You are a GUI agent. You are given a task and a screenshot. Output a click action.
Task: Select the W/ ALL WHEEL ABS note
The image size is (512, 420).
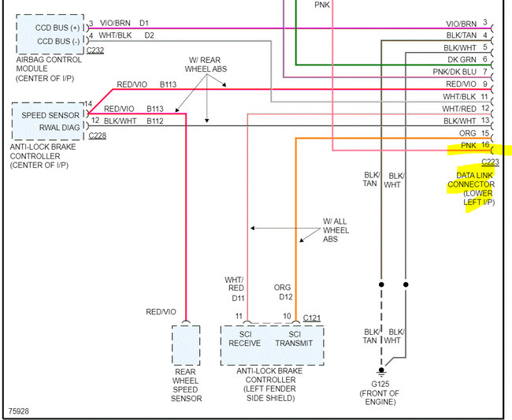336,230
